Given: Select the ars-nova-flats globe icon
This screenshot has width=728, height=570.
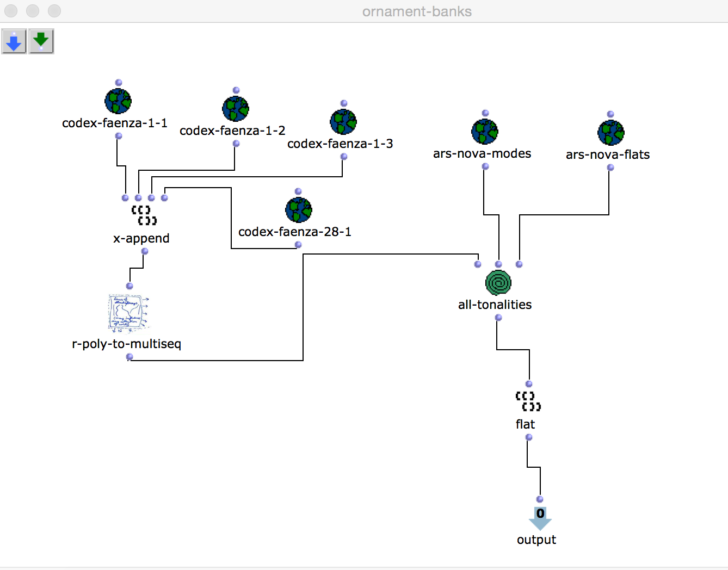Looking at the screenshot, I should [610, 133].
